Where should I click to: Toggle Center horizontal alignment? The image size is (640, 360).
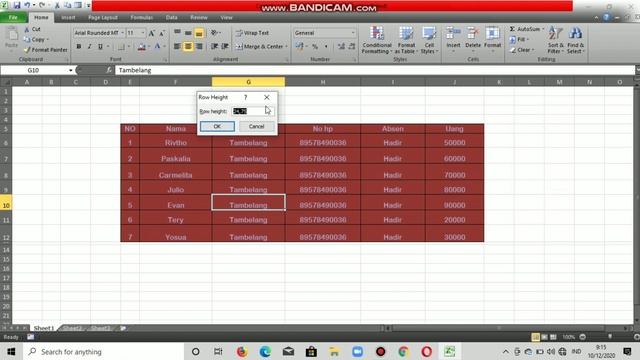click(x=188, y=47)
